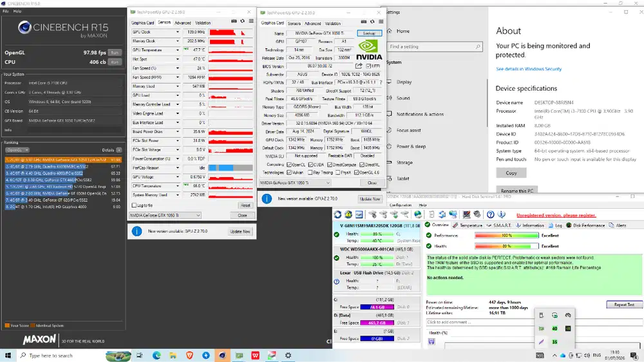
Task: Open File menu in Cinebench
Action: pos(5,11)
